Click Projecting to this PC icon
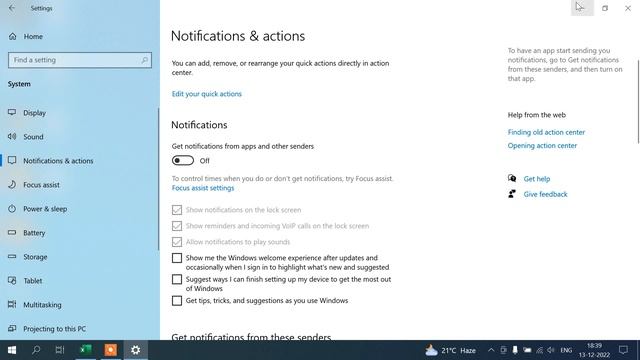 tap(12, 329)
